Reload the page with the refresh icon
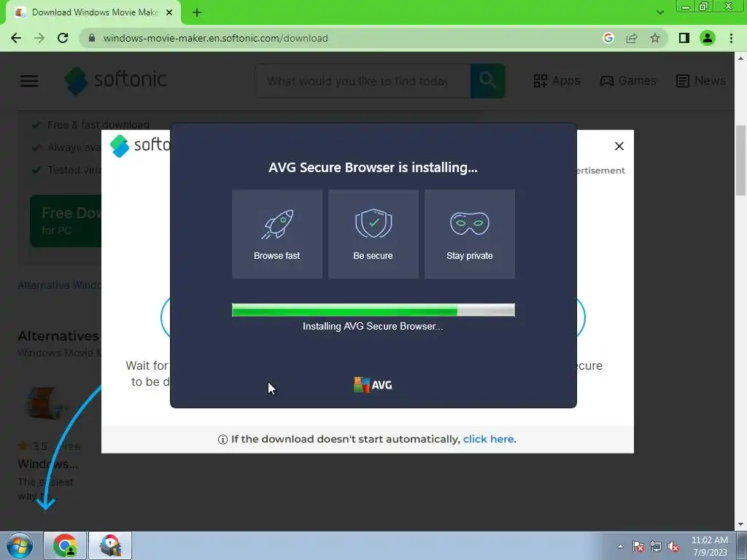This screenshot has width=747, height=560. tap(63, 38)
